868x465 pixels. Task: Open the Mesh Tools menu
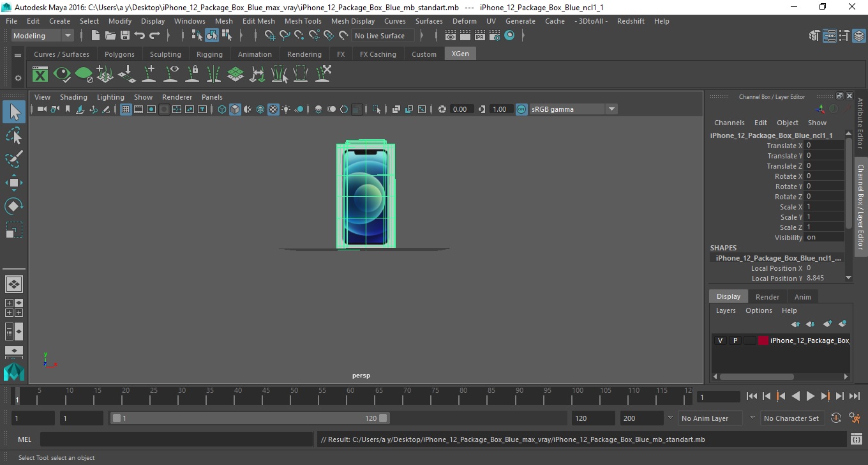(303, 21)
